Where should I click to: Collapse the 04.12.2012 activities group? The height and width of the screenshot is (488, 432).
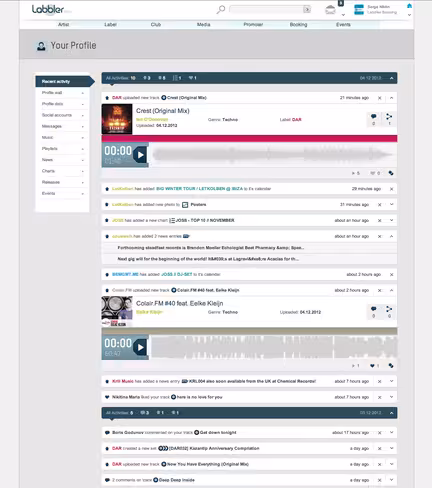(x=392, y=78)
